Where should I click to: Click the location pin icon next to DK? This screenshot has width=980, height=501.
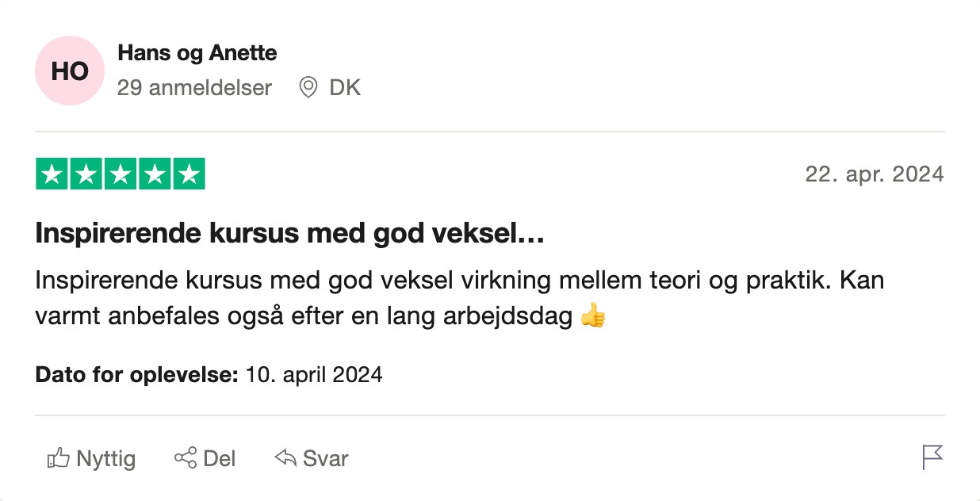(308, 88)
